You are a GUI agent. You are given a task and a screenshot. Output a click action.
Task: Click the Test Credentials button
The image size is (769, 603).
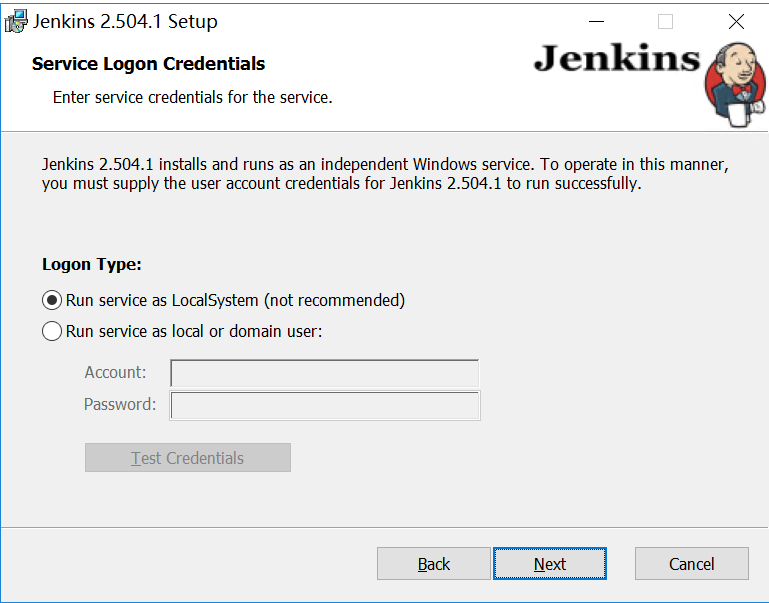(188, 457)
